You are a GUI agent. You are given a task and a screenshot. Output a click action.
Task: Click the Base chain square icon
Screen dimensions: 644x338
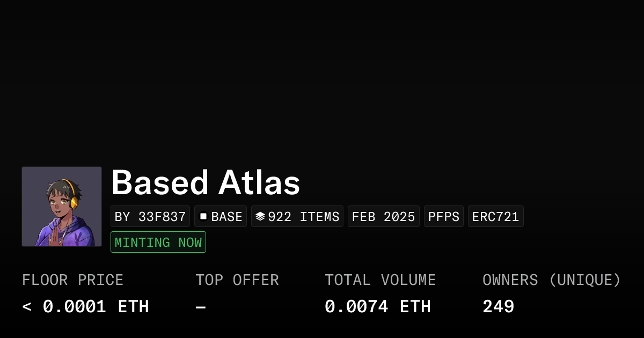203,216
